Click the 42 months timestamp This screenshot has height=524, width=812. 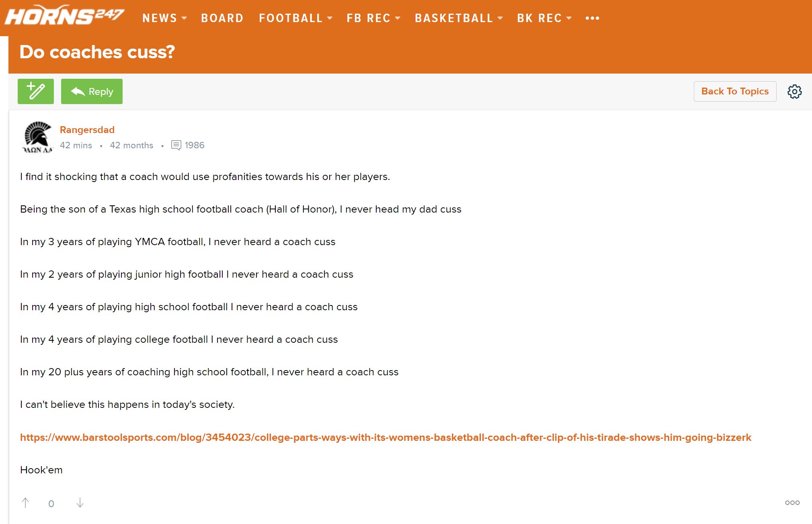[131, 145]
